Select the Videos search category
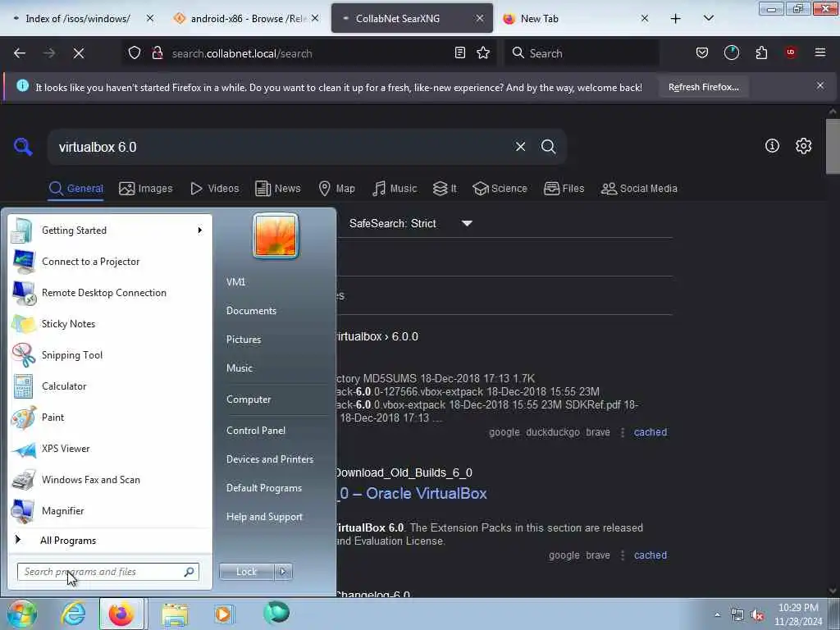Image resolution: width=840 pixels, height=630 pixels. tap(214, 189)
